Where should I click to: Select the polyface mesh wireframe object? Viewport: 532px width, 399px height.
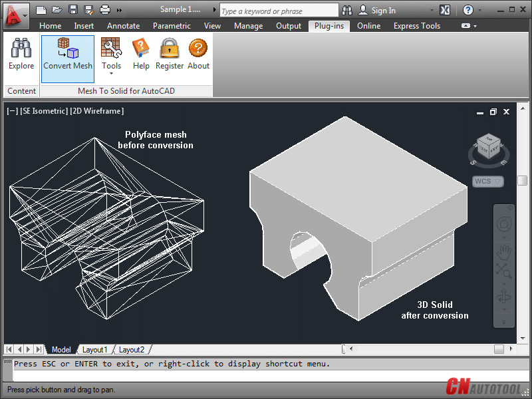click(107, 228)
